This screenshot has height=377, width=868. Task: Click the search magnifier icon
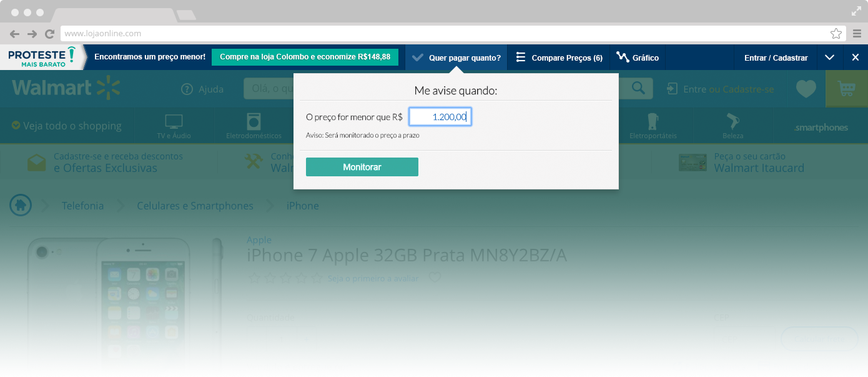point(638,89)
